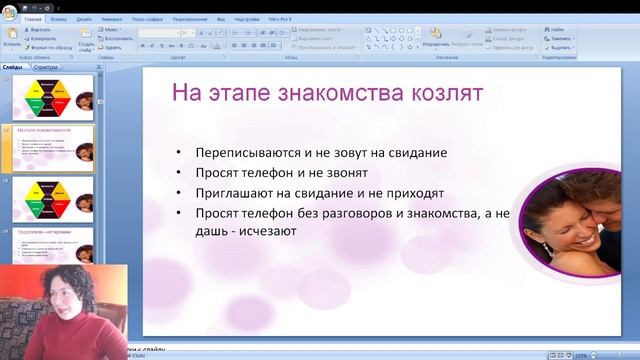This screenshot has width=640, height=360.
Task: Open Заменить replace dropdown
Action: pos(560,39)
